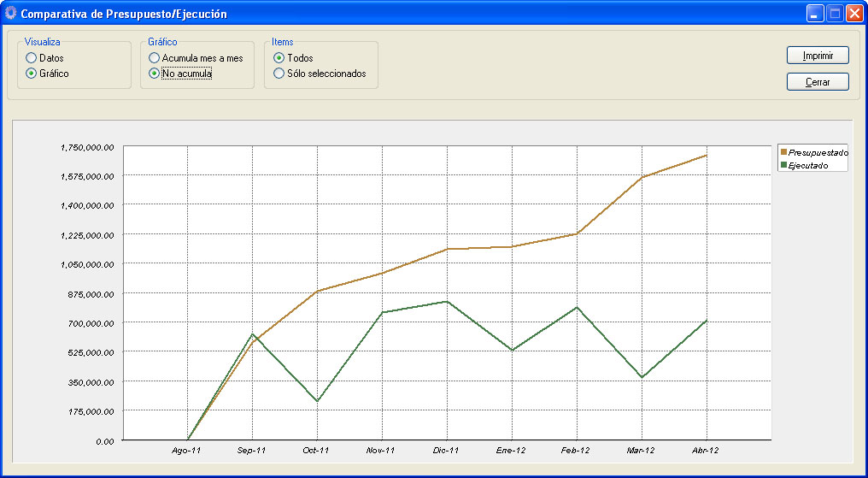
Task: Click the application icon in the title bar
Action: point(11,14)
